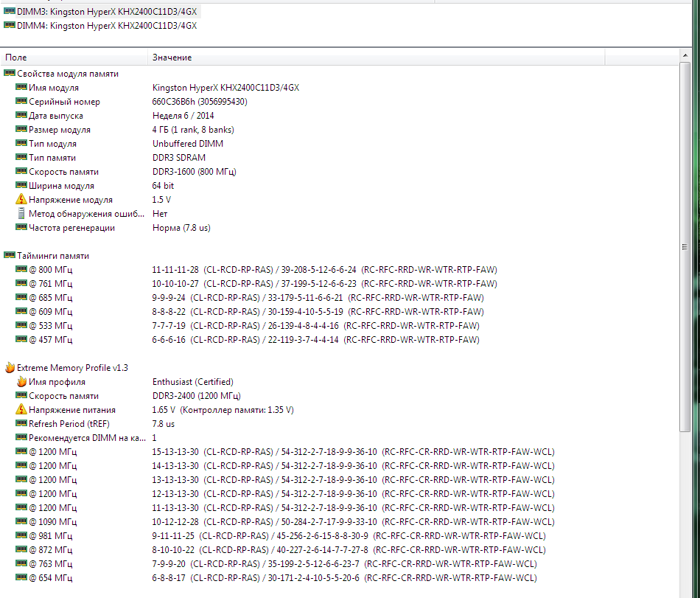Click the 'Частота регенерации' row icon

click(21, 227)
